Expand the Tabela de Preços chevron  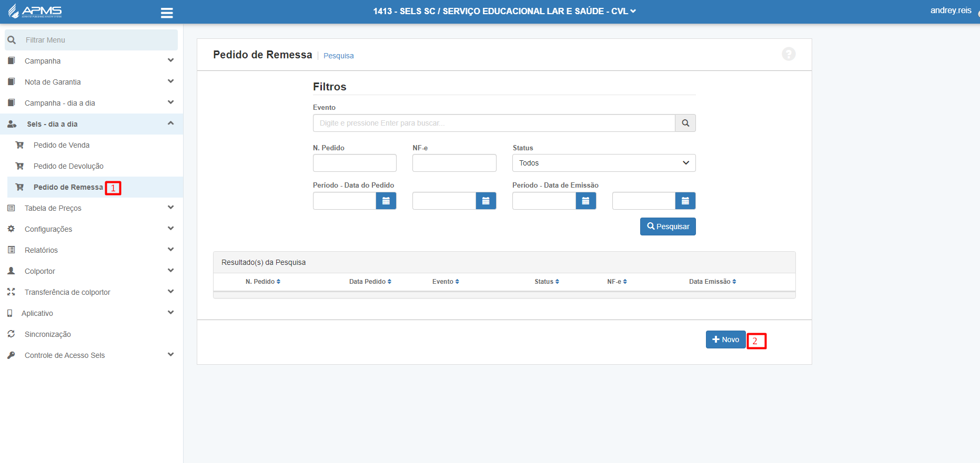[x=170, y=208]
